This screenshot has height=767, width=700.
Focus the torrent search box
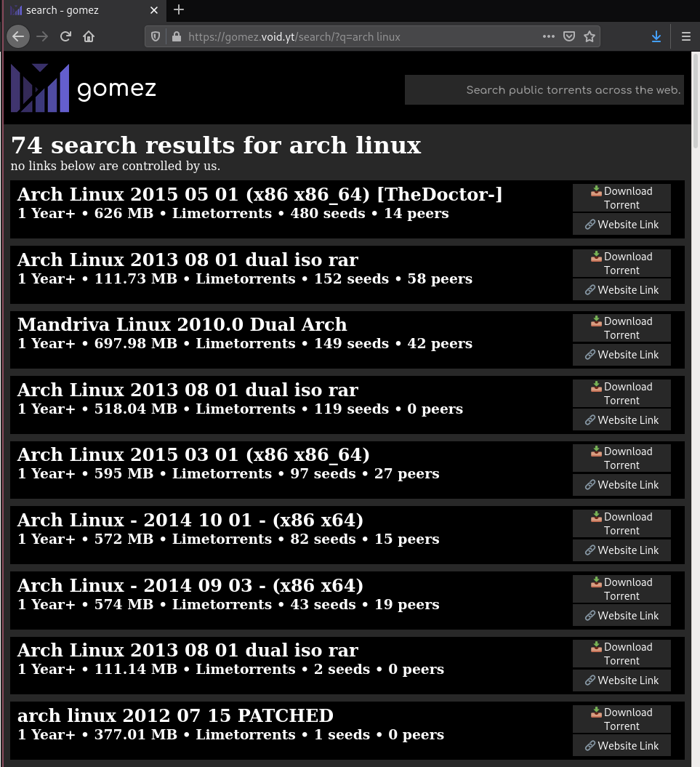coord(544,90)
